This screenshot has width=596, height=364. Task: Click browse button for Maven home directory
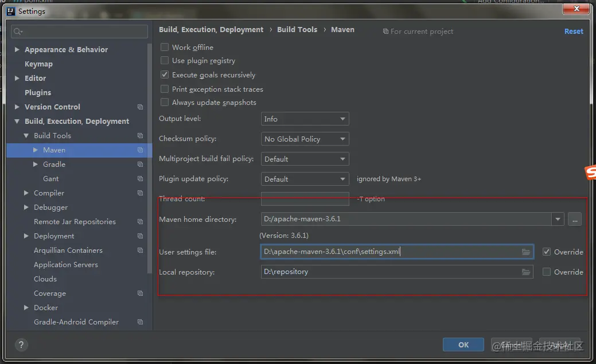[x=575, y=219]
